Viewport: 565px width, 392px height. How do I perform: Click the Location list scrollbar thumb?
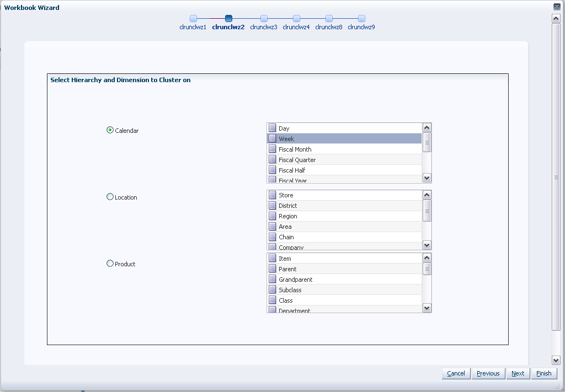(x=427, y=211)
